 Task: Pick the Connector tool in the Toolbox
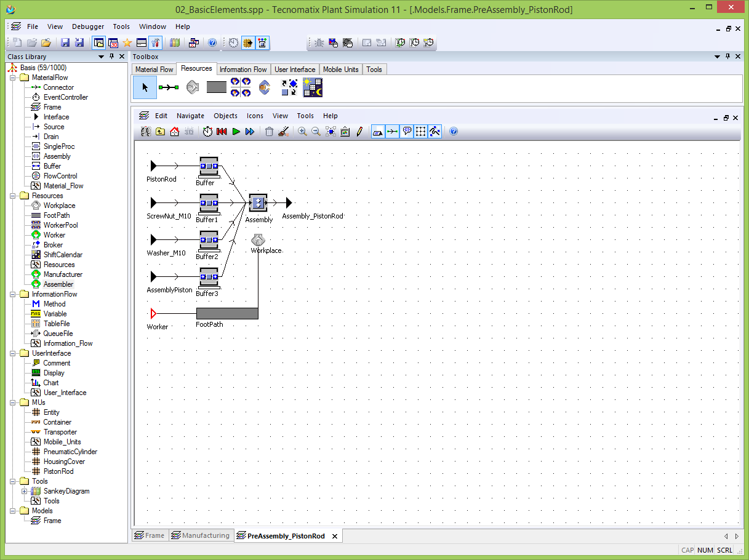click(168, 87)
